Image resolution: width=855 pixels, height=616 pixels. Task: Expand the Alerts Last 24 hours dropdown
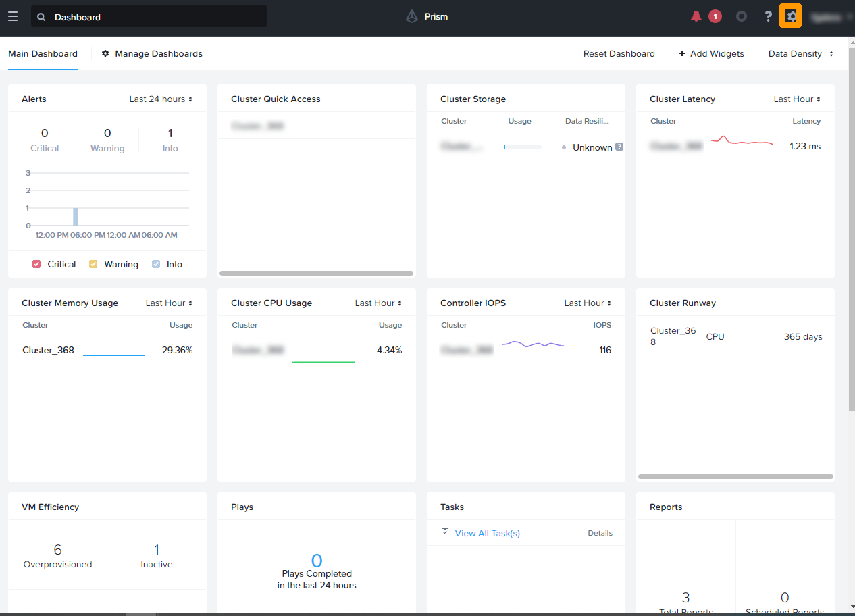161,99
